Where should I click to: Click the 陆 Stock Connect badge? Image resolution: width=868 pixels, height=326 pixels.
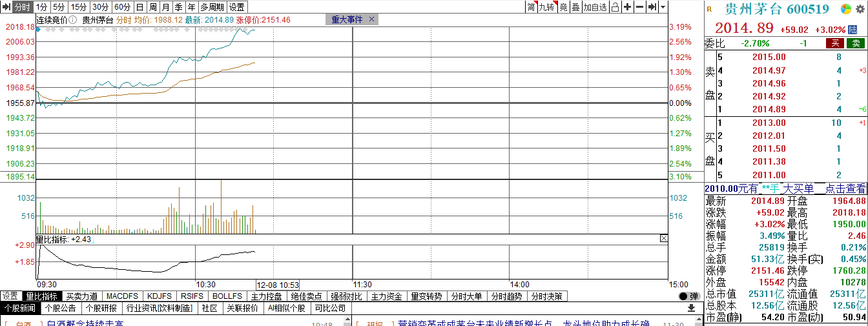pos(853,30)
